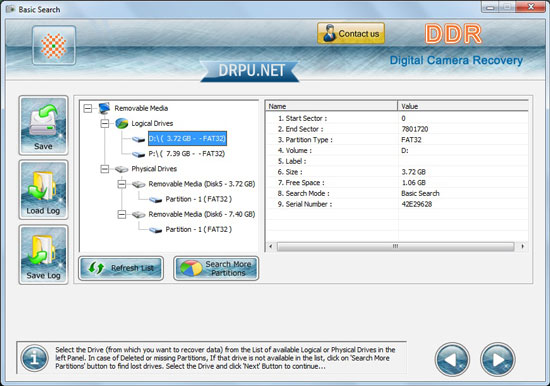Collapse the Disk5 3.72 GB node

click(x=121, y=184)
